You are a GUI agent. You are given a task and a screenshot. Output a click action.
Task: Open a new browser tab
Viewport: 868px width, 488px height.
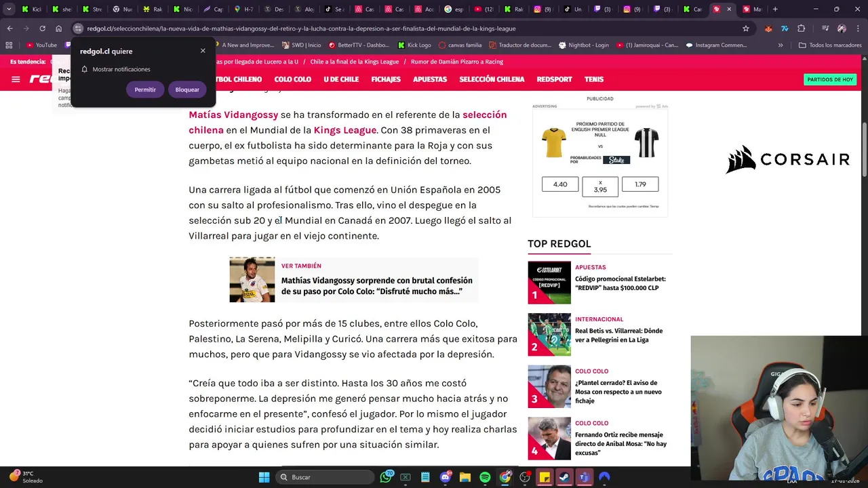(x=775, y=9)
